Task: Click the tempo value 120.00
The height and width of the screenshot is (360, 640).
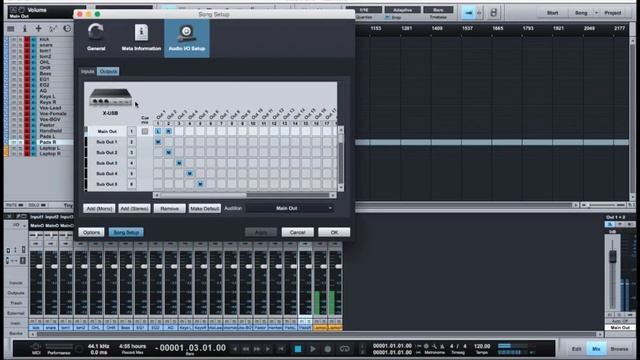Action: click(x=482, y=346)
